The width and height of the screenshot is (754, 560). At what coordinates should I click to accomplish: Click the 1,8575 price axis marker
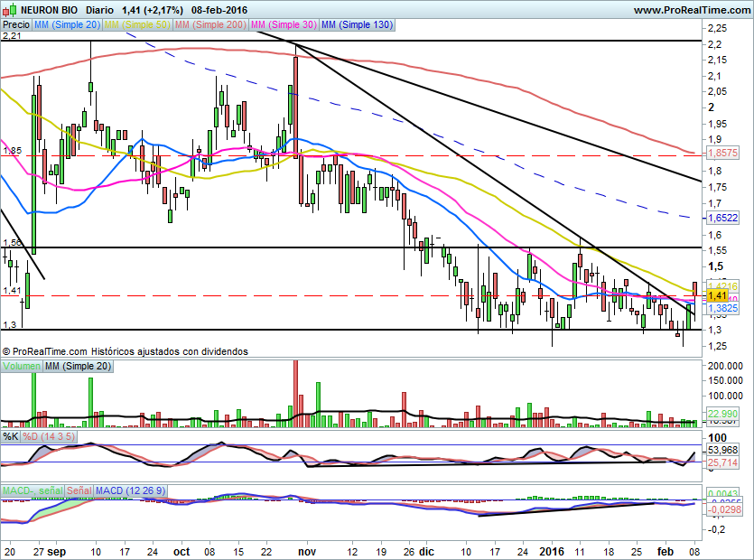click(722, 154)
